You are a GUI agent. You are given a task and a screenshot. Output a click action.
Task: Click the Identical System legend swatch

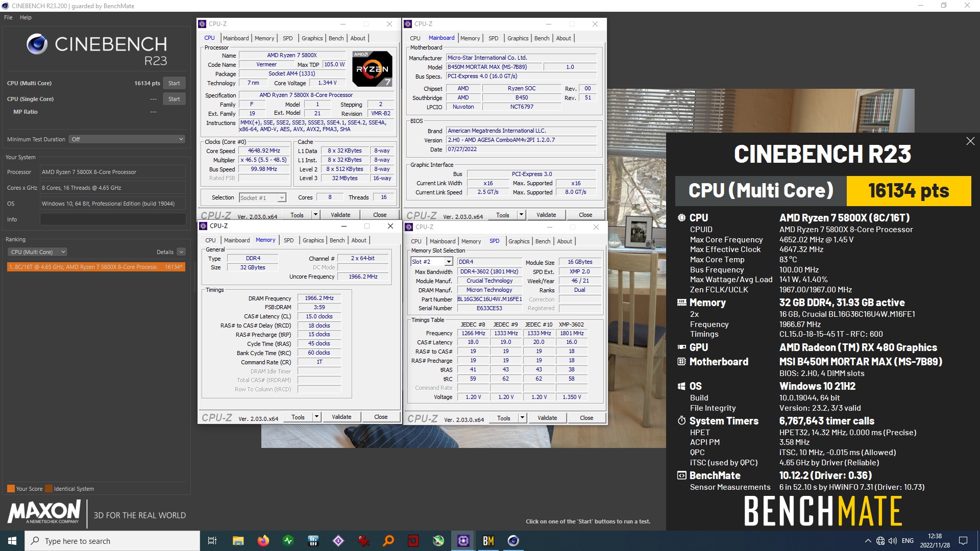click(x=48, y=489)
